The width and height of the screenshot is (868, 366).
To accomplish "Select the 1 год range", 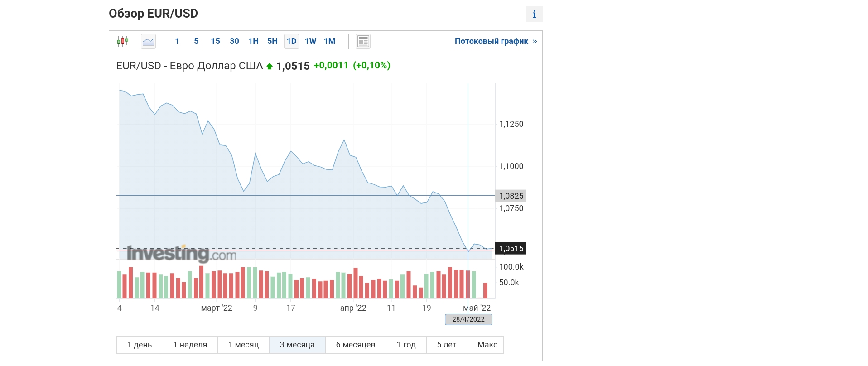I will click(x=406, y=345).
